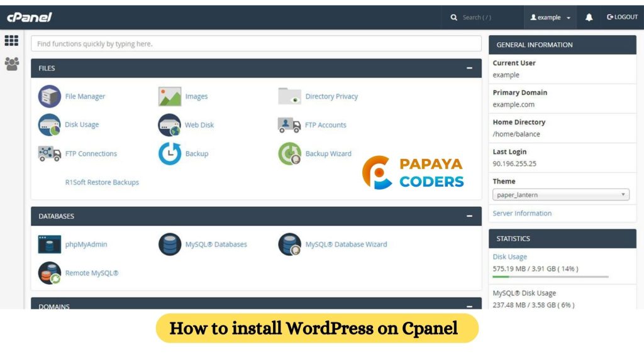Click the Directory Privacy link
This screenshot has width=644, height=362.
(331, 96)
